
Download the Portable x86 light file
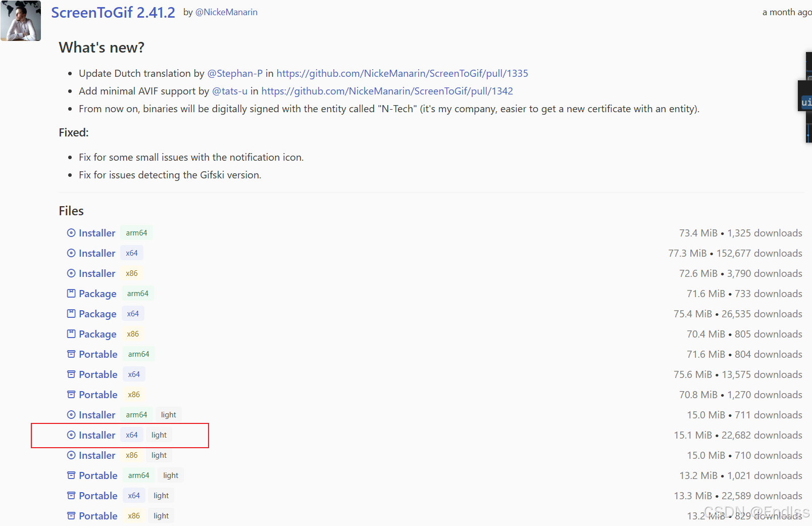[98, 516]
